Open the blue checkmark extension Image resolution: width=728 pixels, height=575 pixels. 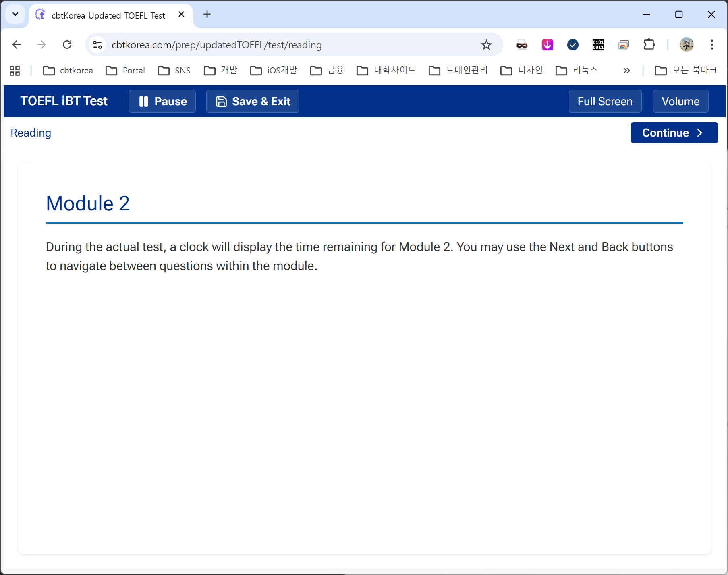[x=572, y=45]
